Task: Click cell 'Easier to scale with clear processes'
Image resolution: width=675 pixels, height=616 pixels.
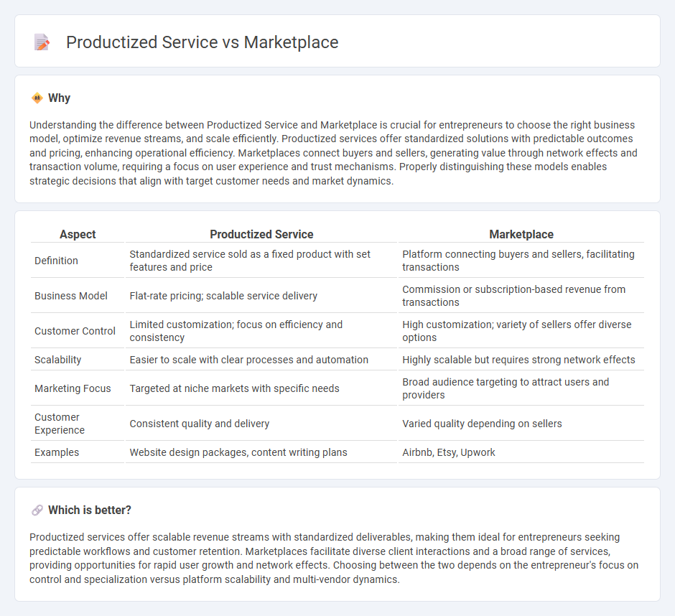Action: pos(261,360)
